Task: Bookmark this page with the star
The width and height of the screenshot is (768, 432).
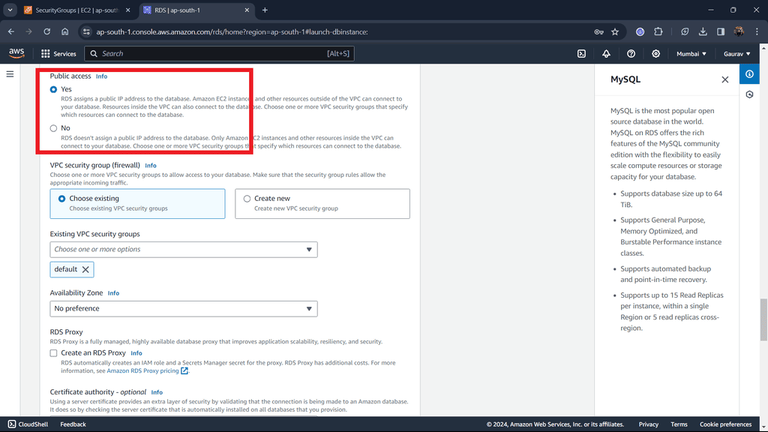Action: point(615,32)
